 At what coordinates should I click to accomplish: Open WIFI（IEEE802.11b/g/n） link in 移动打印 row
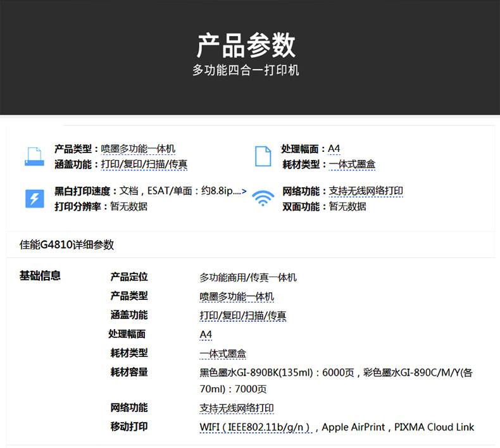click(256, 427)
